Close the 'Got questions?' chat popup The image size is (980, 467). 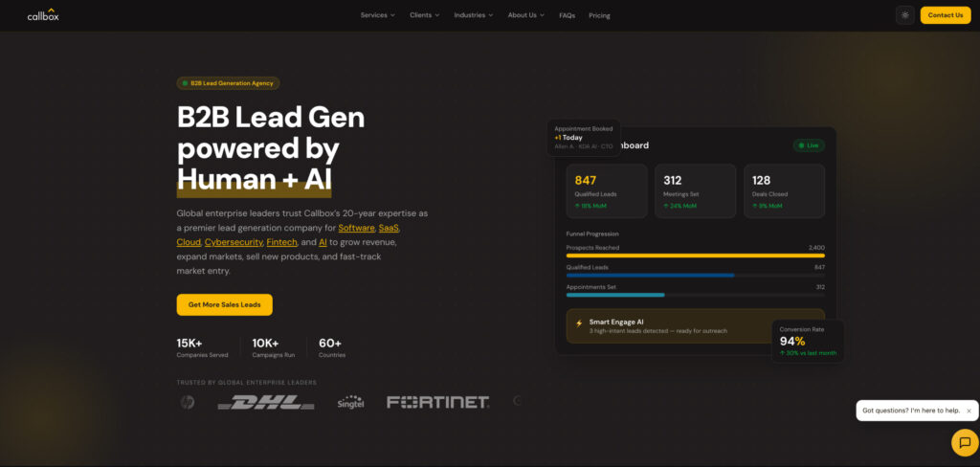(x=969, y=411)
